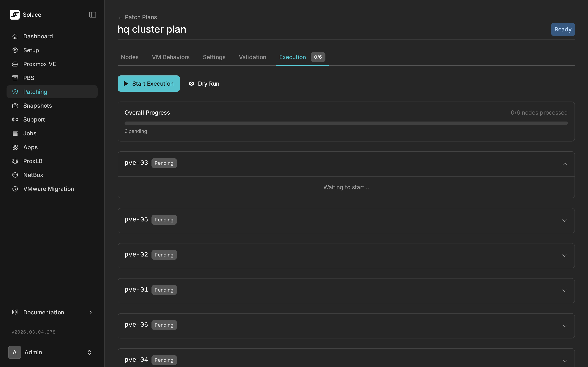
Task: Click the Overall Progress bar
Action: pyautogui.click(x=346, y=123)
